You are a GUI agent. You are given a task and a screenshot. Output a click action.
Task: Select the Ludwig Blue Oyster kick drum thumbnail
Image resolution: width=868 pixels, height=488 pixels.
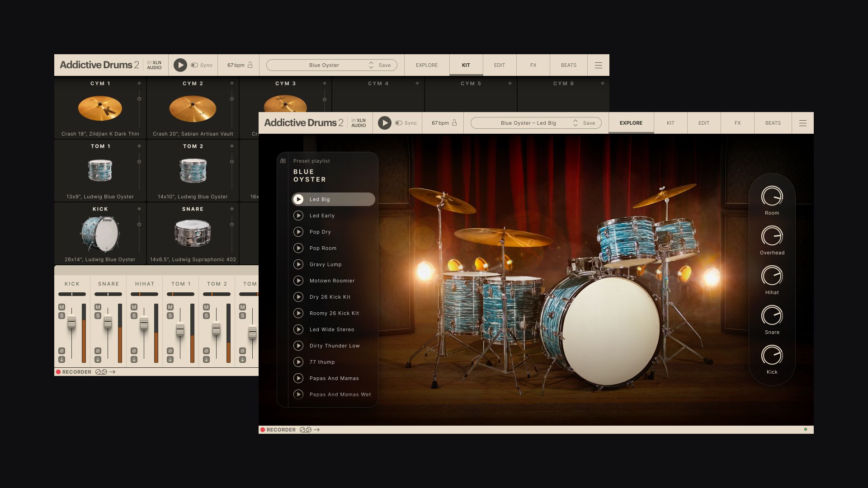[100, 234]
